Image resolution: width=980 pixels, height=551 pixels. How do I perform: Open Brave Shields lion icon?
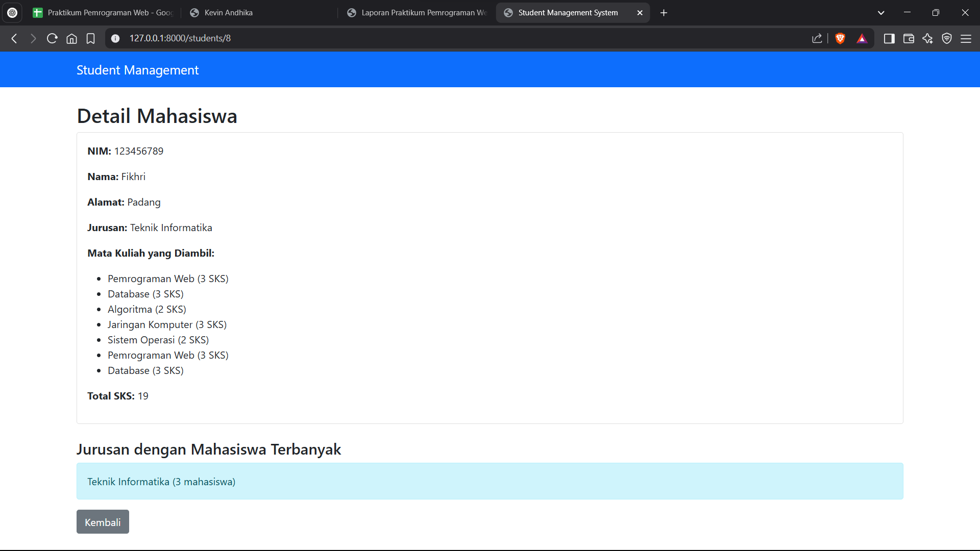point(840,38)
